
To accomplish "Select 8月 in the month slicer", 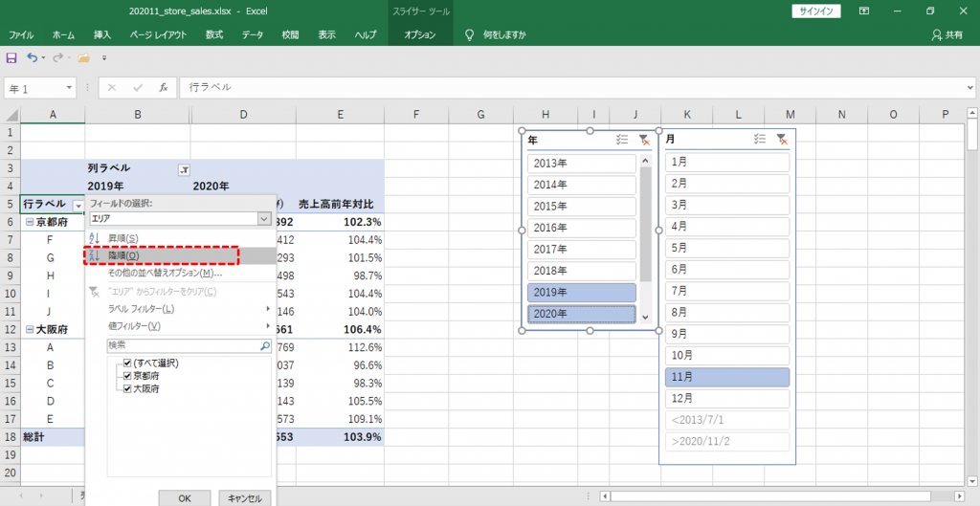I will pyautogui.click(x=727, y=313).
